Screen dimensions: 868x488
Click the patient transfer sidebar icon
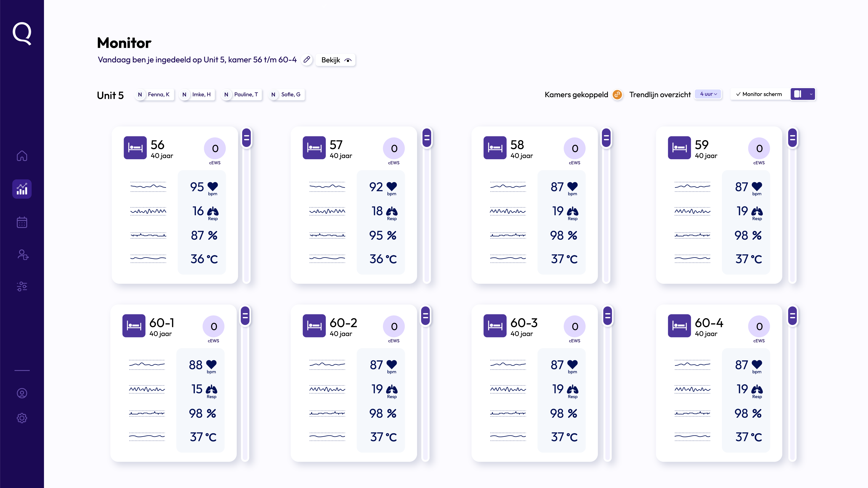[x=23, y=255]
